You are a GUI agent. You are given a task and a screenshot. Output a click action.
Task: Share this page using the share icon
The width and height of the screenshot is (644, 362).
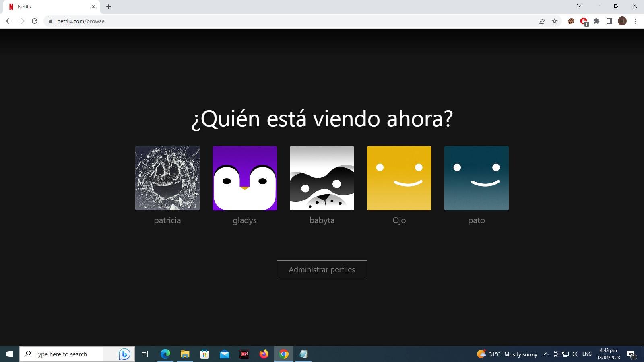542,21
